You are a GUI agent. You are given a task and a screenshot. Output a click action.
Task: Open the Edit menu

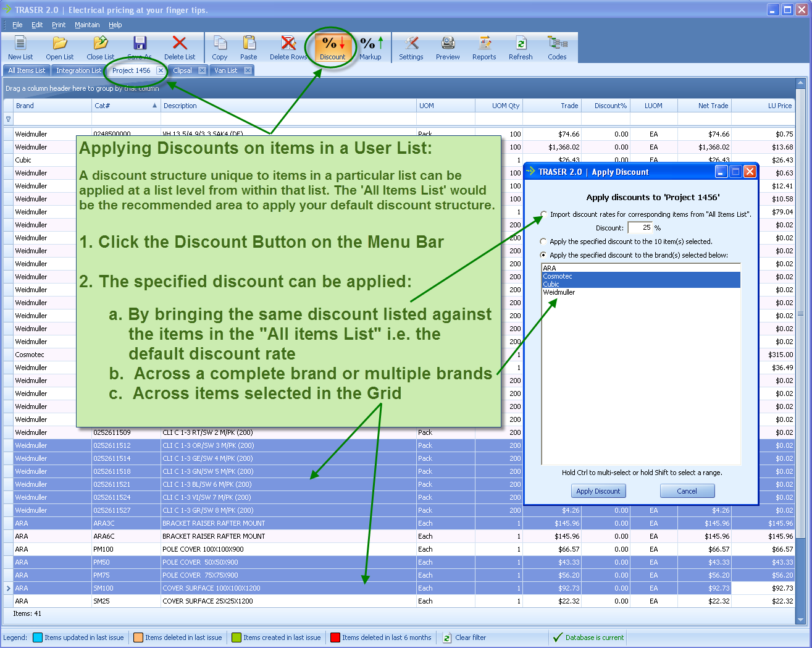[37, 25]
